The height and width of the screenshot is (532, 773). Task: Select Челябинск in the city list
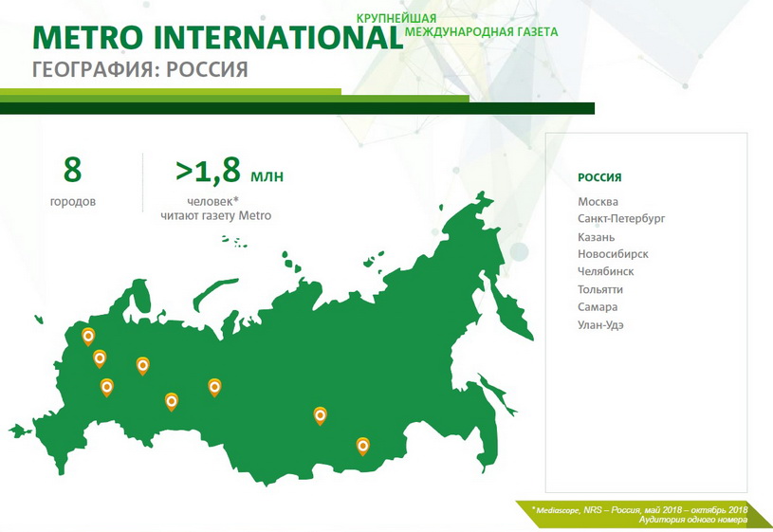[605, 271]
